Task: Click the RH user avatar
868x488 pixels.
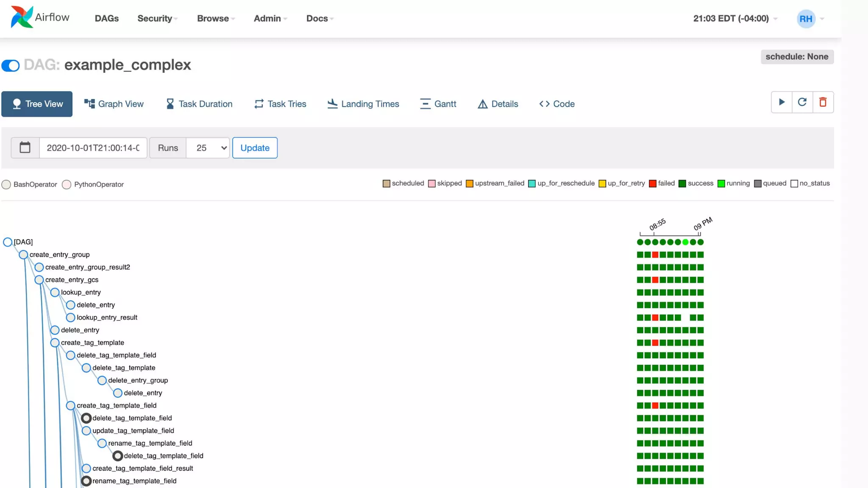Action: 805,19
